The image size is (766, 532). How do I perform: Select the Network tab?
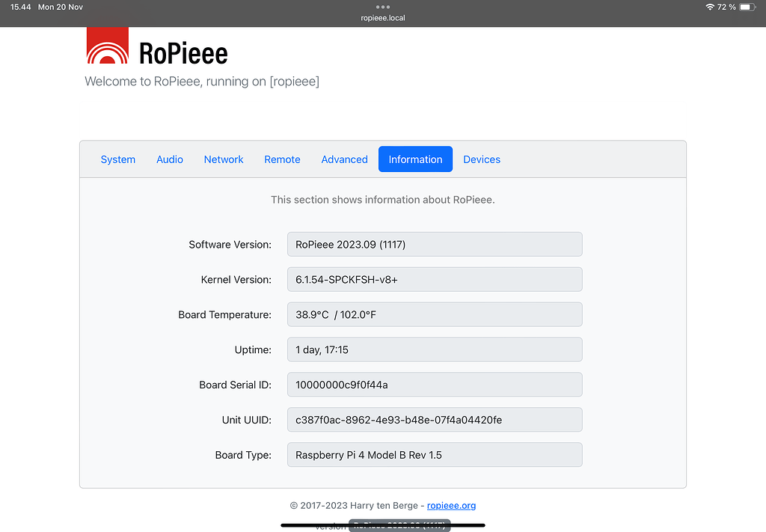[223, 159]
